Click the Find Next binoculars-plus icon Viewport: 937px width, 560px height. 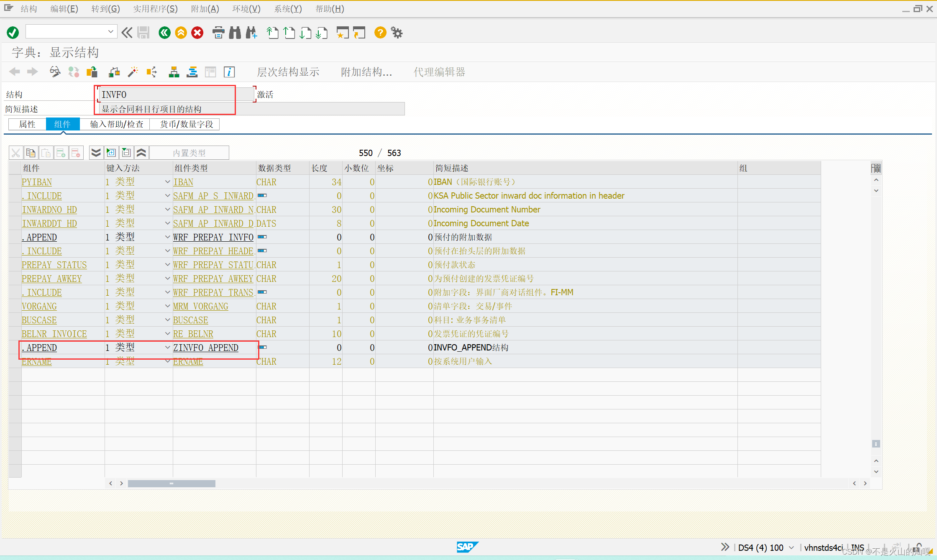251,32
